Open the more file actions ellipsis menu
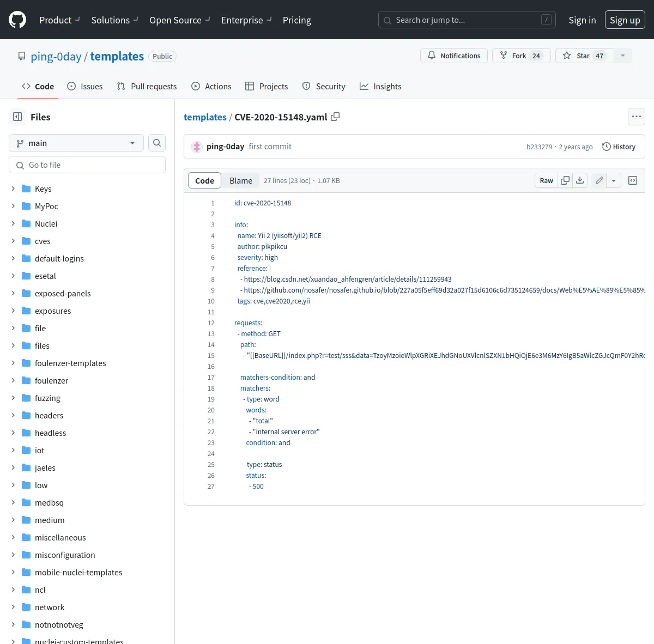The width and height of the screenshot is (654, 644). (x=637, y=117)
